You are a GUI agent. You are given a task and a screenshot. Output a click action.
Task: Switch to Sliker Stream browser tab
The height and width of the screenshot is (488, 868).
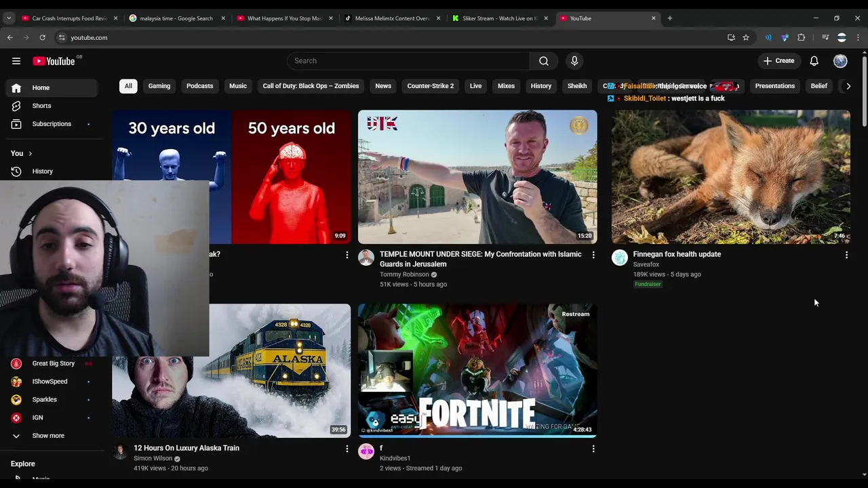tap(500, 18)
